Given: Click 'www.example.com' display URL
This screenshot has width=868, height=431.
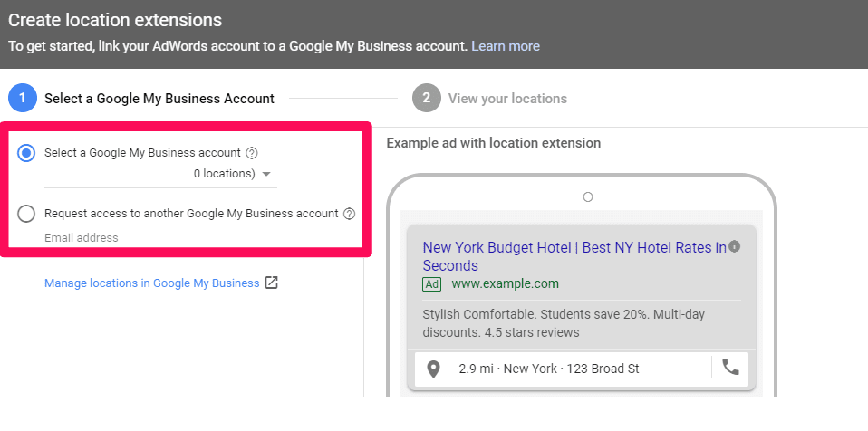Looking at the screenshot, I should tap(505, 283).
